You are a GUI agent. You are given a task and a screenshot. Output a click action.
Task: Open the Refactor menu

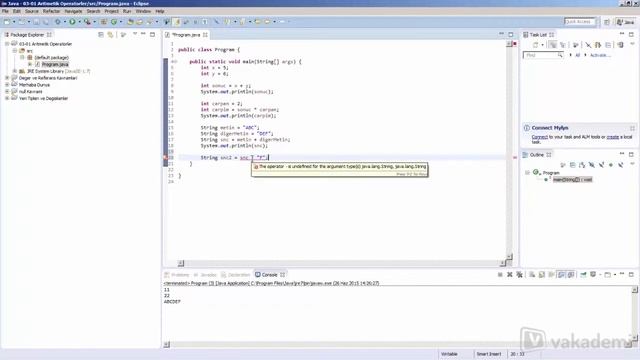51,11
